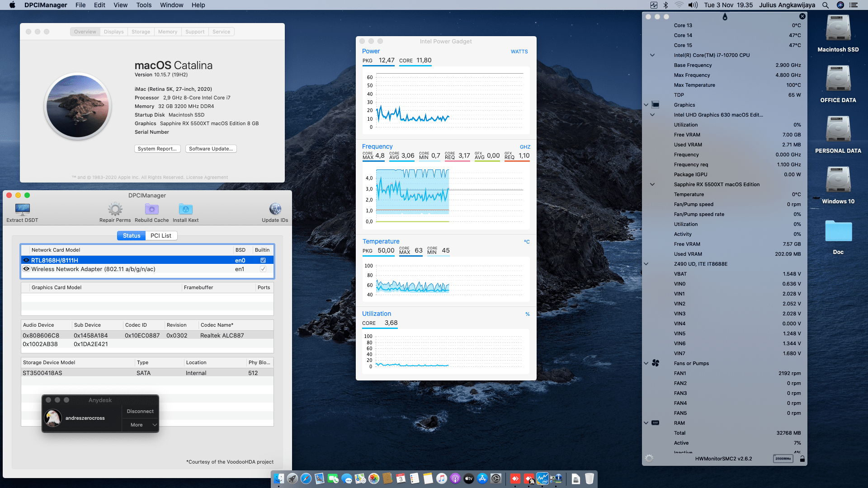
Task: Open the Trash in the dock
Action: coord(590,479)
